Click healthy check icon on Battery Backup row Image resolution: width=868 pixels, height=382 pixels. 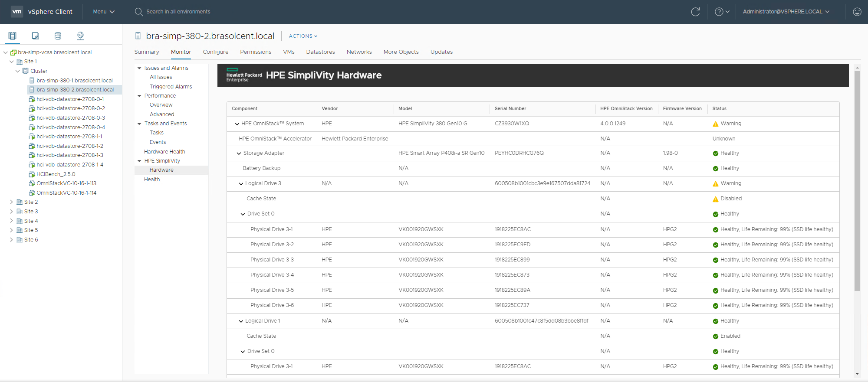coord(716,169)
